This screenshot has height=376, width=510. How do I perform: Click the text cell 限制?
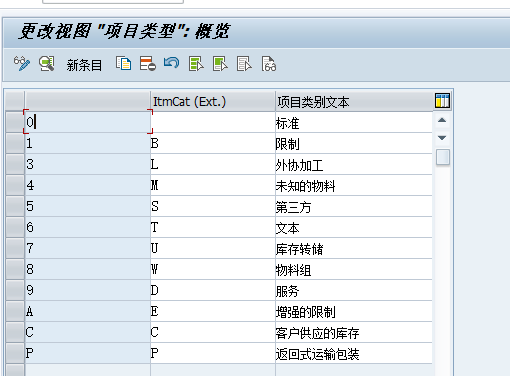pos(354,143)
